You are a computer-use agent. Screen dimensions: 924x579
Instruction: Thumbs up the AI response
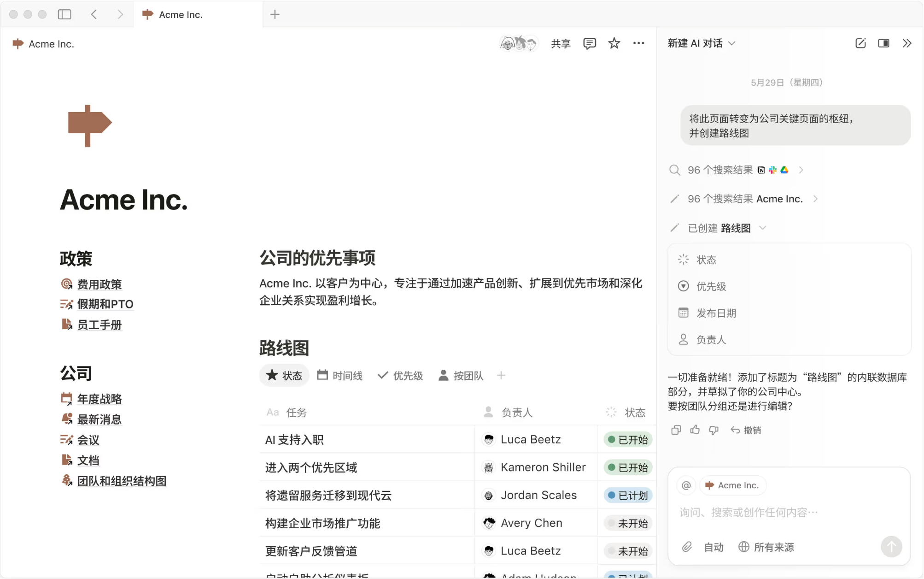pos(696,430)
